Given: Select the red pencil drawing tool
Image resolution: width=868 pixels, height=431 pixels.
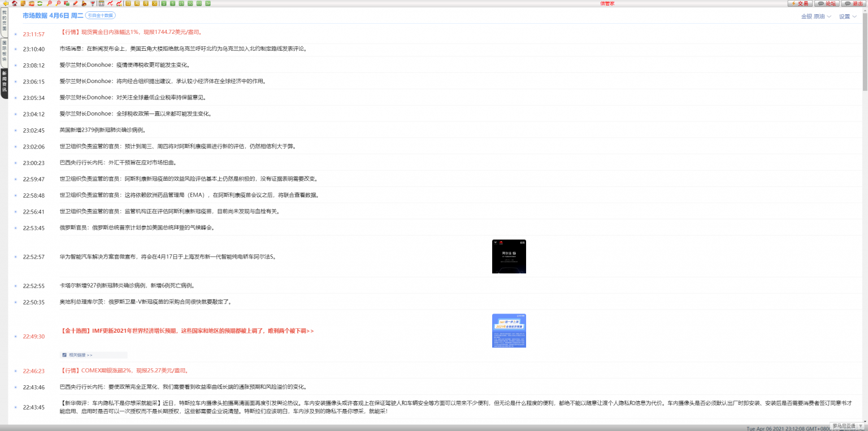Looking at the screenshot, I should (x=75, y=3).
